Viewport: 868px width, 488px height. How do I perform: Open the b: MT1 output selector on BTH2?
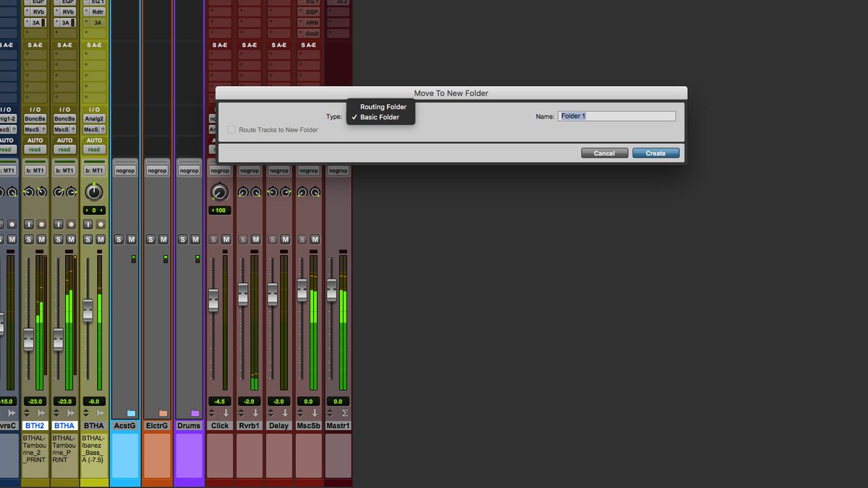point(34,170)
